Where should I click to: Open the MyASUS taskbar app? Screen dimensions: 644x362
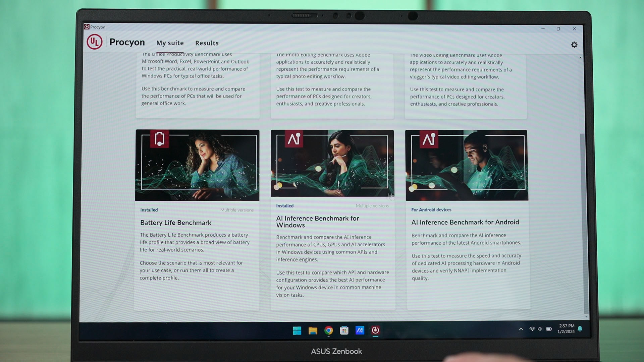click(x=360, y=331)
